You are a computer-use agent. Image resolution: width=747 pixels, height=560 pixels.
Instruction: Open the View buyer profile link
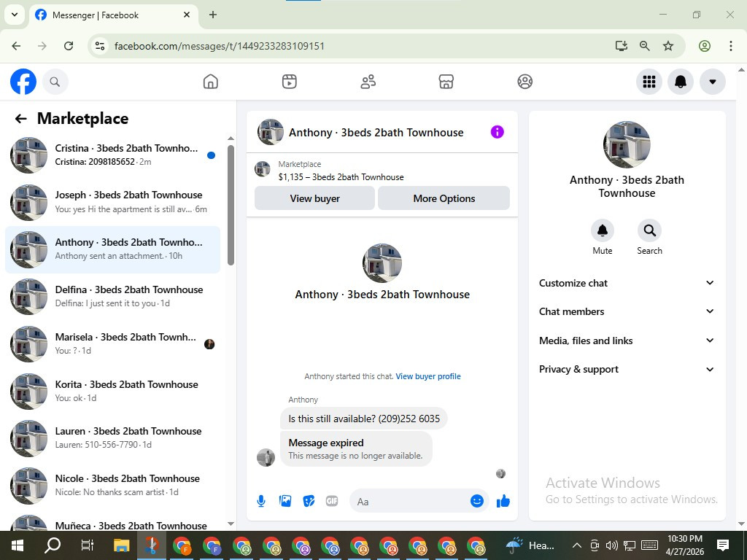click(427, 376)
